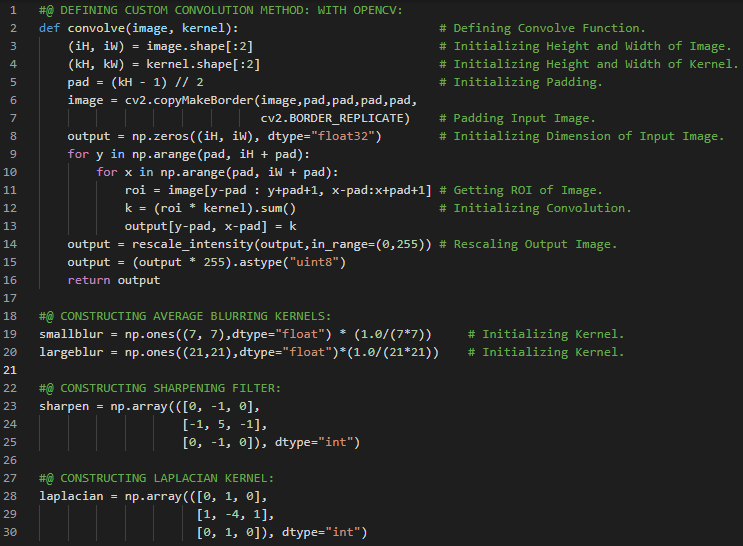Click line number 30 in the gutter

coord(14,532)
